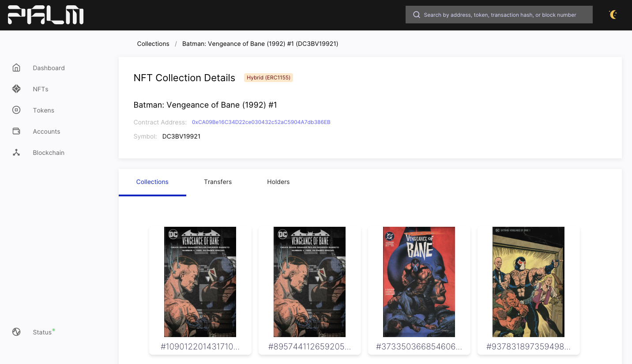Toggle dark mode with the moon icon
The height and width of the screenshot is (364, 632).
(613, 15)
